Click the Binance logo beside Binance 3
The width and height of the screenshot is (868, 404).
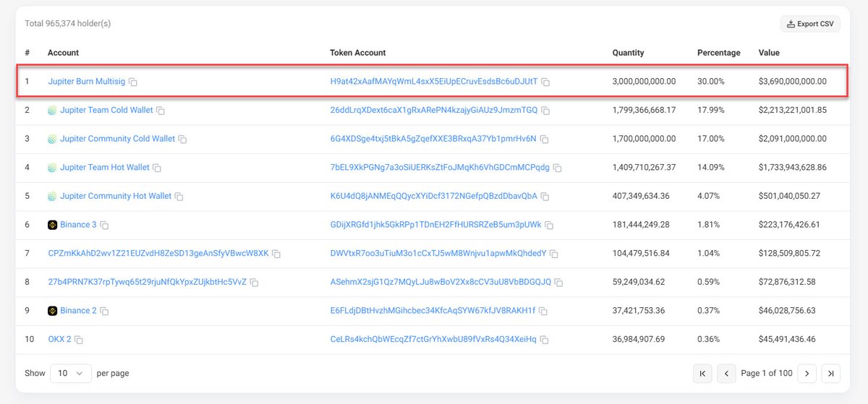(52, 225)
